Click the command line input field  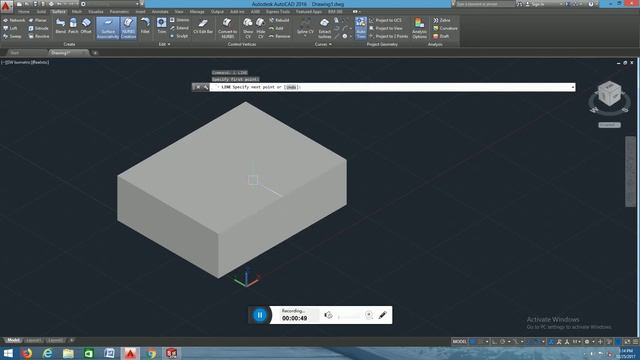click(392, 87)
